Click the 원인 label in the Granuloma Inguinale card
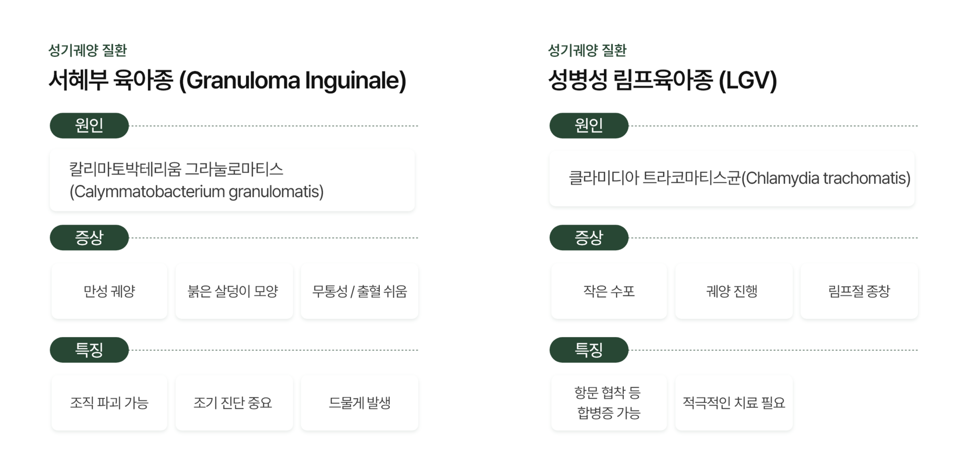This screenshot has width=980, height=471. point(89,126)
